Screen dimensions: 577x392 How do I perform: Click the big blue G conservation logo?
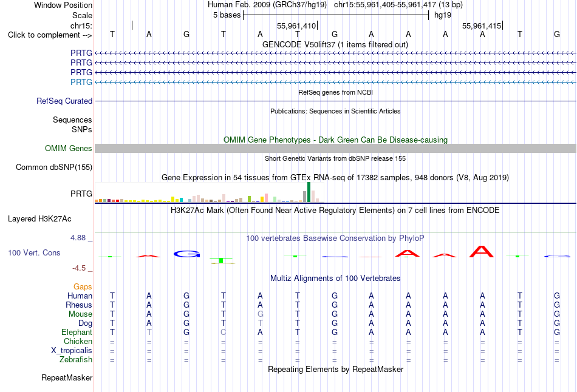click(x=186, y=254)
